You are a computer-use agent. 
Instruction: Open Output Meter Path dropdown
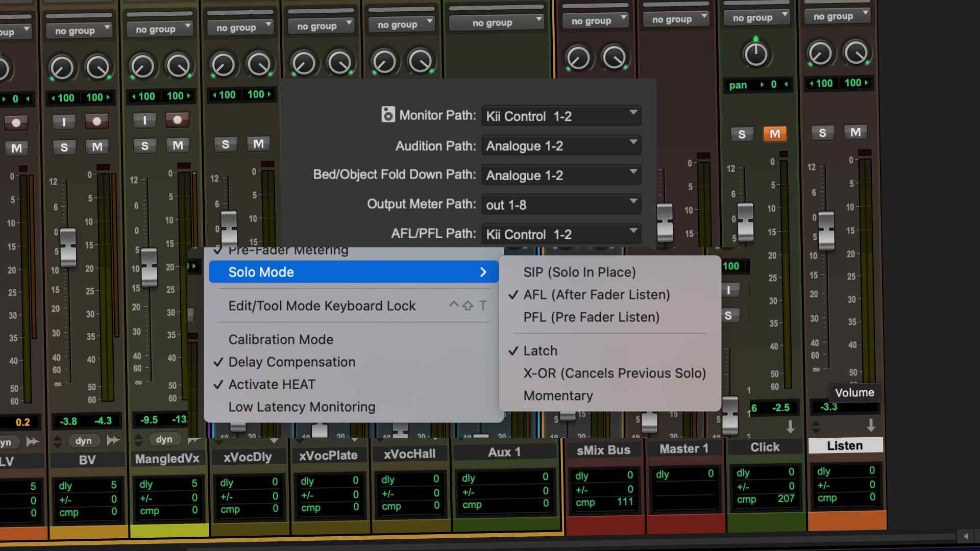click(x=561, y=205)
